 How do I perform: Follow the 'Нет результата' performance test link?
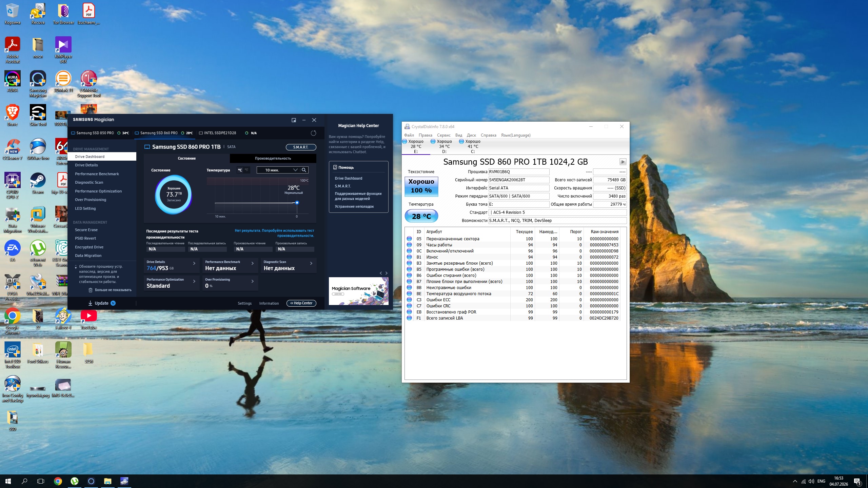pyautogui.click(x=274, y=233)
